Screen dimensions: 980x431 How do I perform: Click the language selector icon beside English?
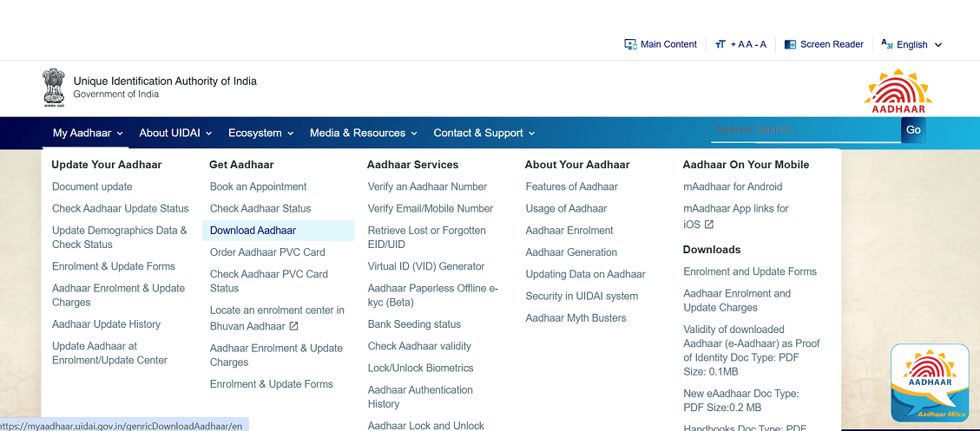click(887, 43)
